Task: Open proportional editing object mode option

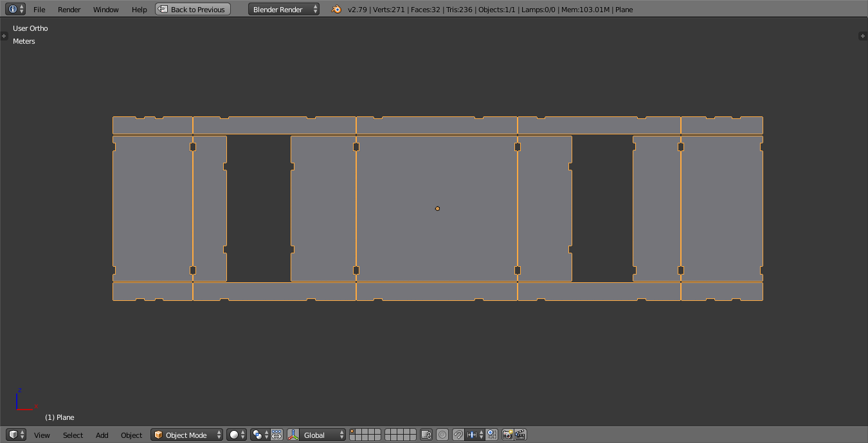Action: point(442,435)
